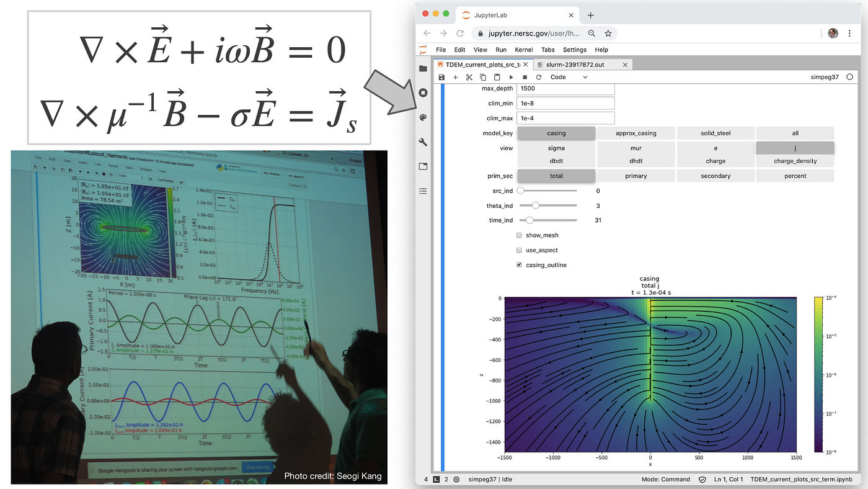
Task: Select solid_steel in the model_key selector
Action: pyautogui.click(x=715, y=133)
